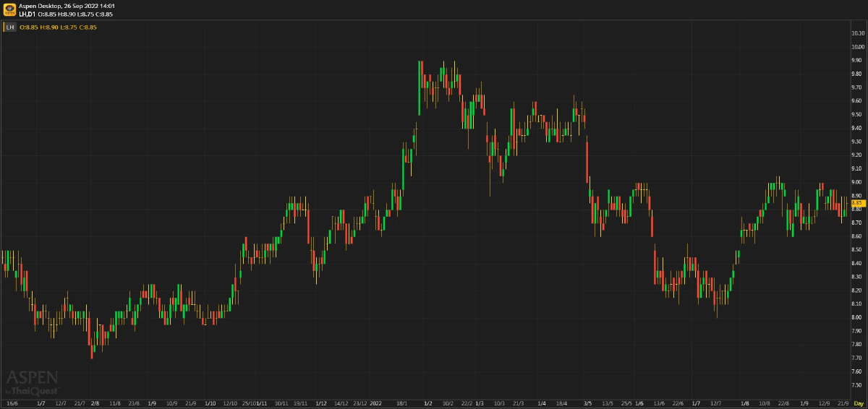Image resolution: width=868 pixels, height=409 pixels.
Task: Click the 10.00 price level on scale
Action: coord(858,47)
